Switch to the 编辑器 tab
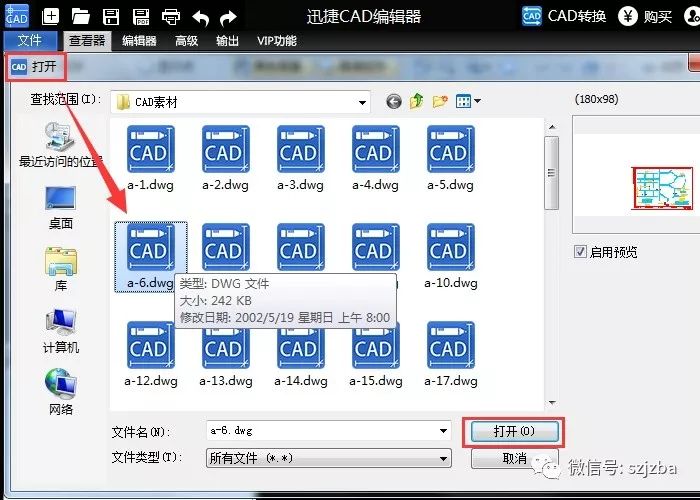700x500 pixels. coord(139,41)
